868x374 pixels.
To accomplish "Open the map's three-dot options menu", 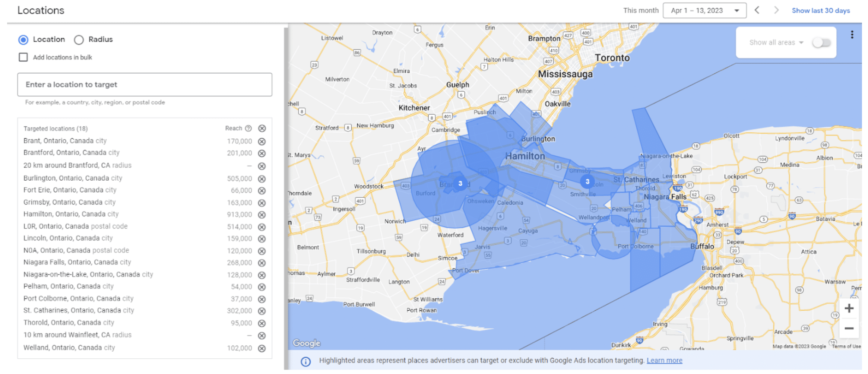I will pyautogui.click(x=852, y=35).
